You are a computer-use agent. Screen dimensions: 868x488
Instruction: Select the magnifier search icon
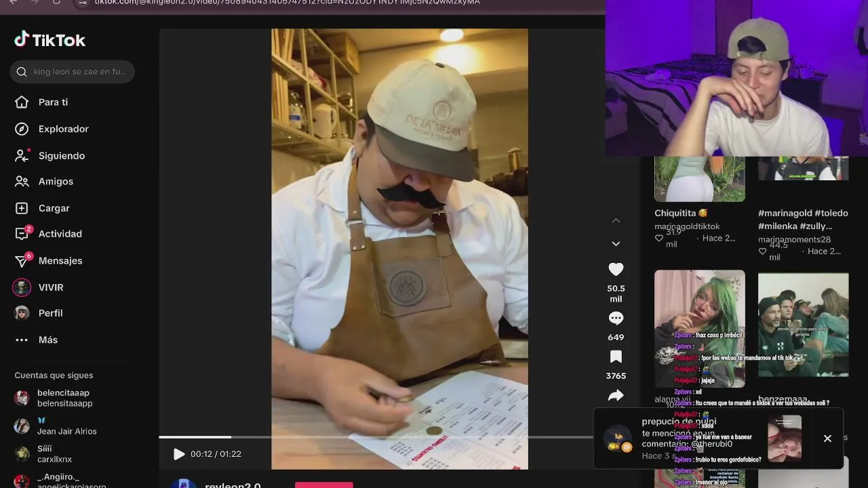pyautogui.click(x=22, y=72)
